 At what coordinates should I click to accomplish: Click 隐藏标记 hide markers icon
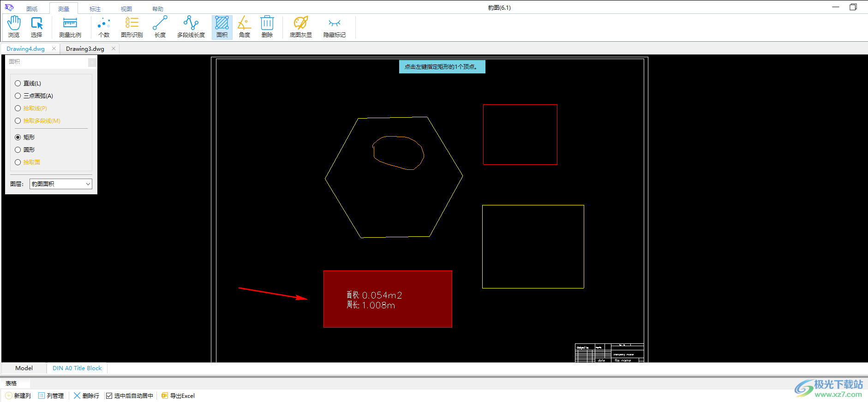point(335,27)
